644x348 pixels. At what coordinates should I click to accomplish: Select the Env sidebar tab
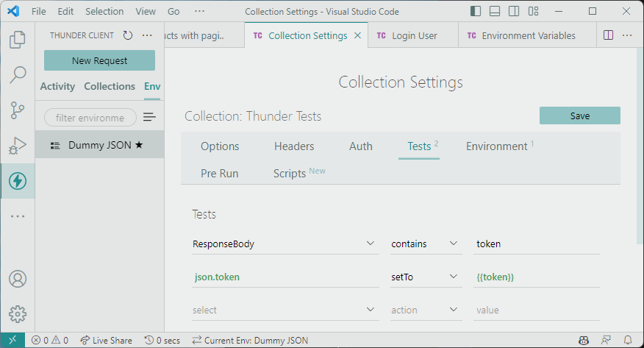point(152,86)
